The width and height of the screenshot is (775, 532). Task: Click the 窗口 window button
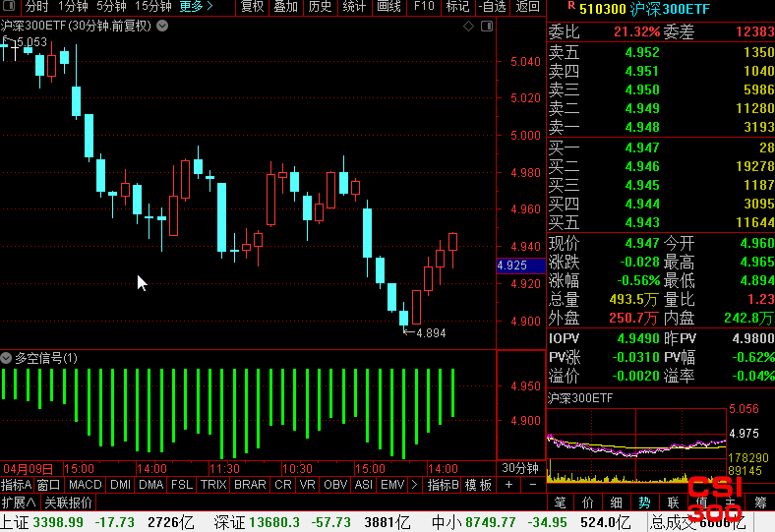click(48, 485)
